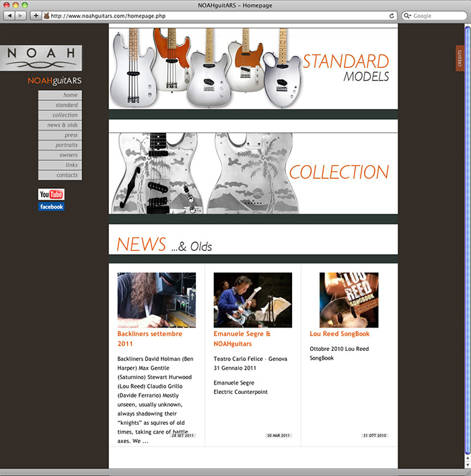Open the vertical CREDITS tab
The image size is (471, 476).
coord(460,58)
